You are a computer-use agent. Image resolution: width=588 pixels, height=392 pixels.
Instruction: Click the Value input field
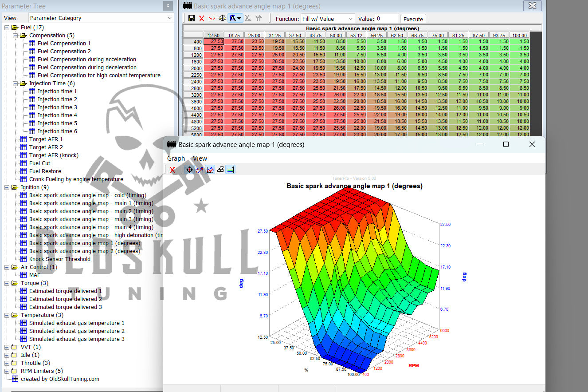pyautogui.click(x=387, y=19)
